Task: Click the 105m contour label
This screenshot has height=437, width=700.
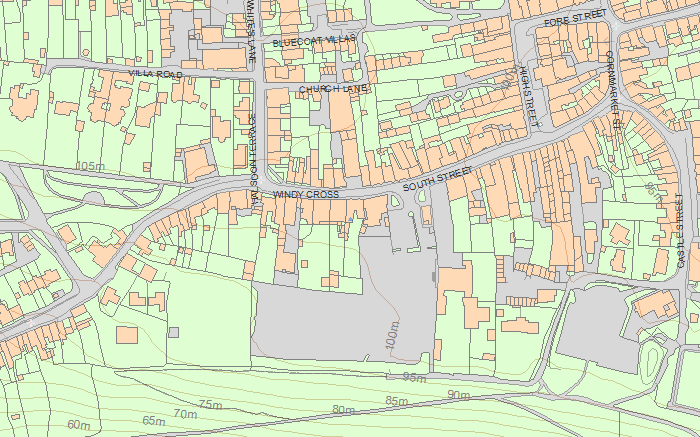Action: (x=91, y=166)
